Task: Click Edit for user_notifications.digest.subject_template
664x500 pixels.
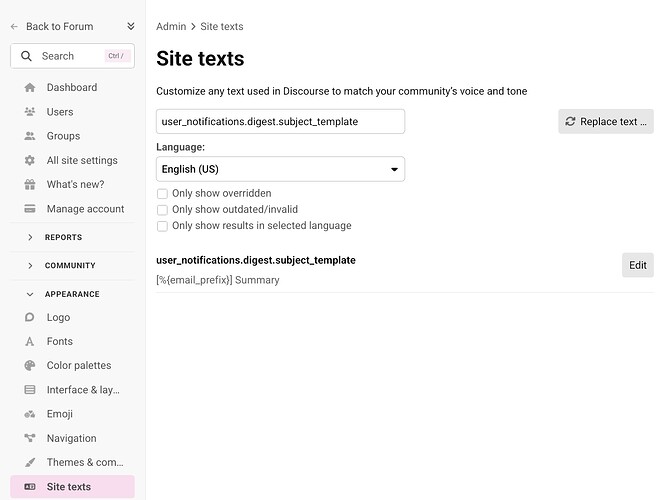Action: pyautogui.click(x=638, y=265)
